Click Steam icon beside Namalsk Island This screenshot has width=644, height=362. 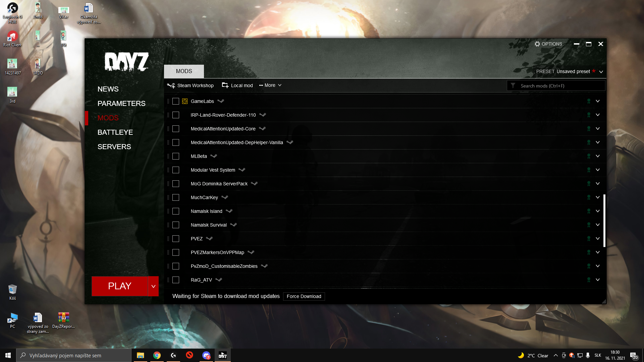point(229,211)
